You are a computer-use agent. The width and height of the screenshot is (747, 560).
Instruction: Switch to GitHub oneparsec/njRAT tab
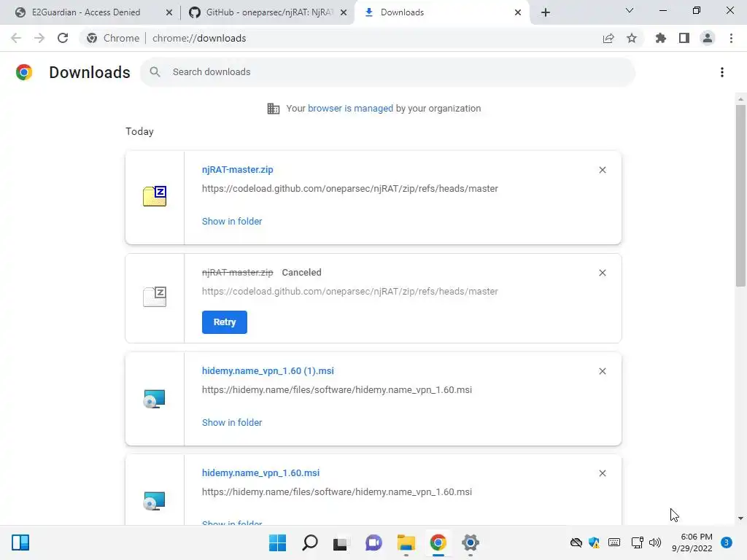pos(268,12)
